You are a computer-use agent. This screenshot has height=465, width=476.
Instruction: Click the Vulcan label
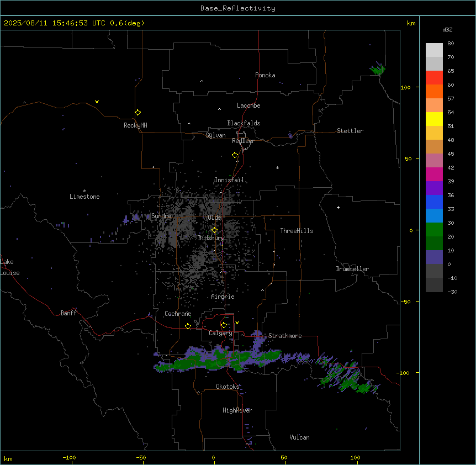pyautogui.click(x=300, y=437)
